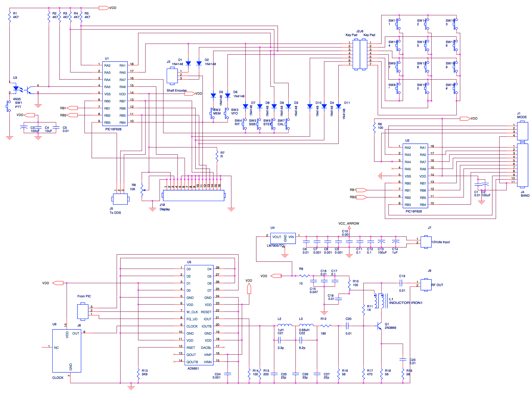Select the 'FQ_UD' pin label on U5
This screenshot has width=532, height=393.
192,319
